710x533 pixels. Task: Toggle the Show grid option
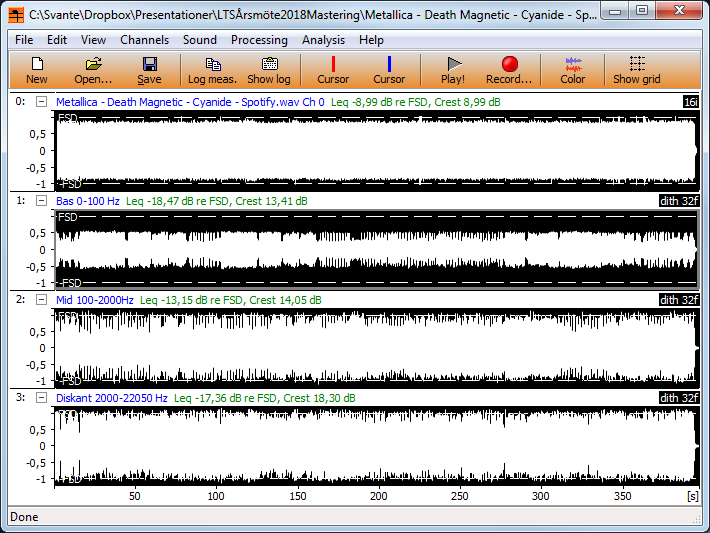(x=637, y=70)
